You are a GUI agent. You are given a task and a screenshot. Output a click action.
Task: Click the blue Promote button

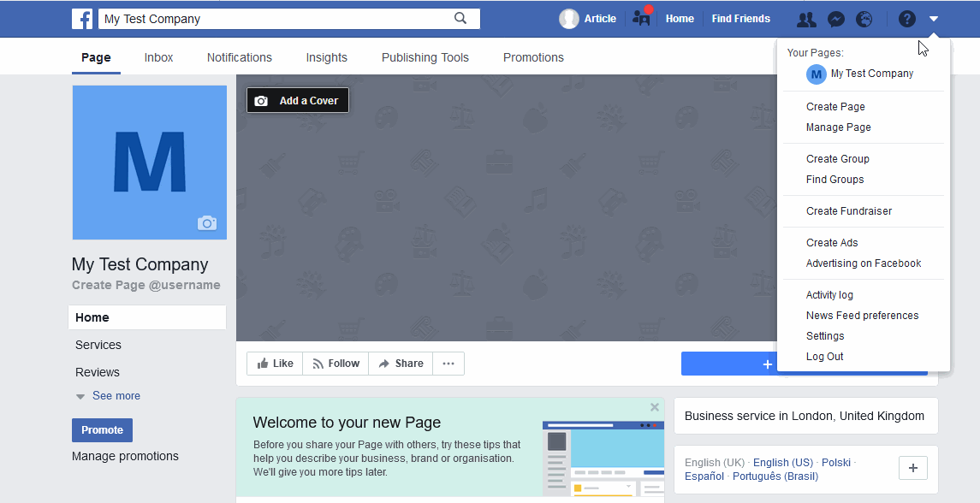102,430
